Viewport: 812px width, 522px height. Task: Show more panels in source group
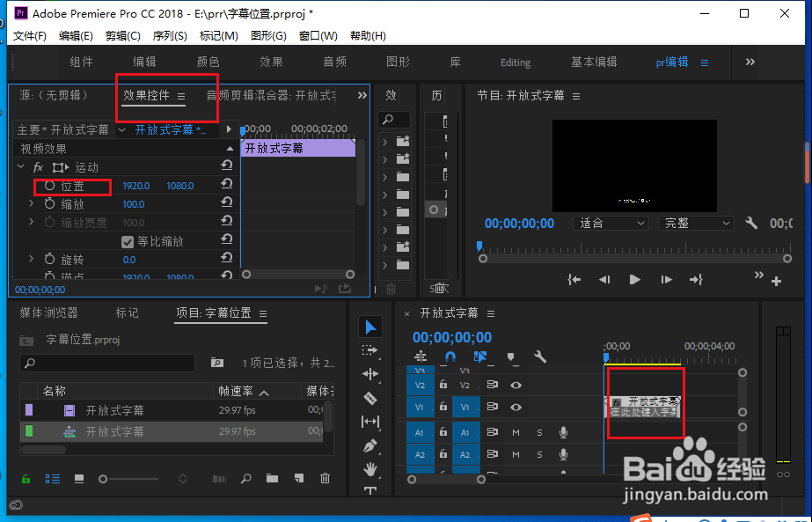(x=362, y=95)
